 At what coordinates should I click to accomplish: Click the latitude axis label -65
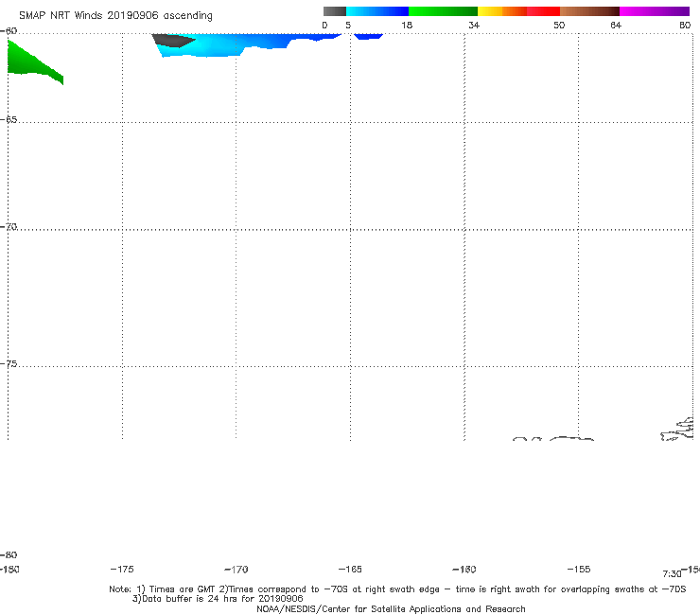pyautogui.click(x=9, y=120)
